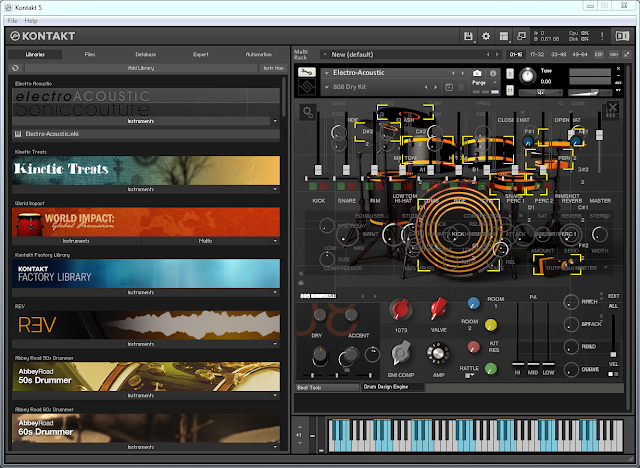Toggle the instrument Solo S button
Viewport: 640px width, 468px height.
[x=510, y=73]
